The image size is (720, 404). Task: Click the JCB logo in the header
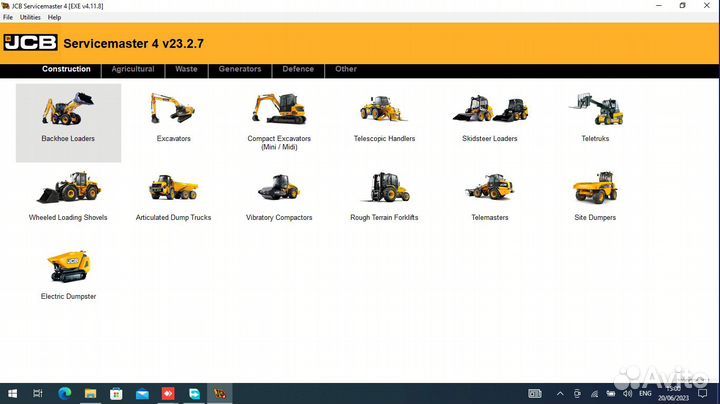(x=31, y=43)
